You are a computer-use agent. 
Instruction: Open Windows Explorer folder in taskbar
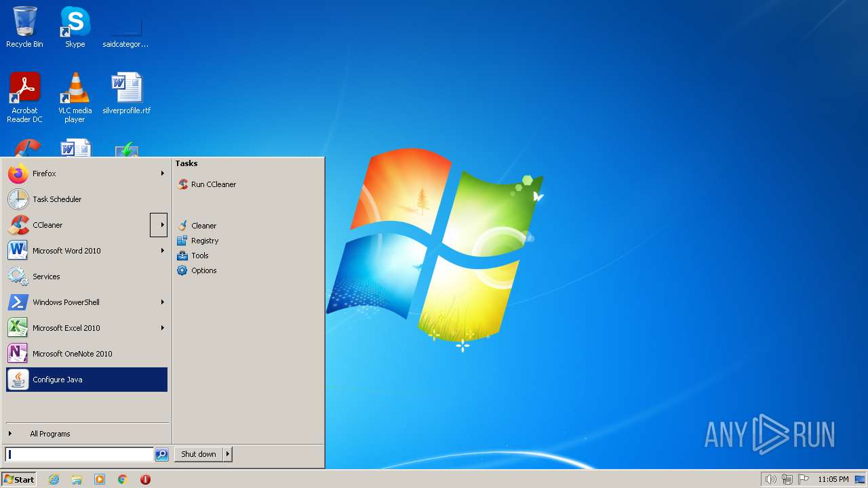click(77, 479)
